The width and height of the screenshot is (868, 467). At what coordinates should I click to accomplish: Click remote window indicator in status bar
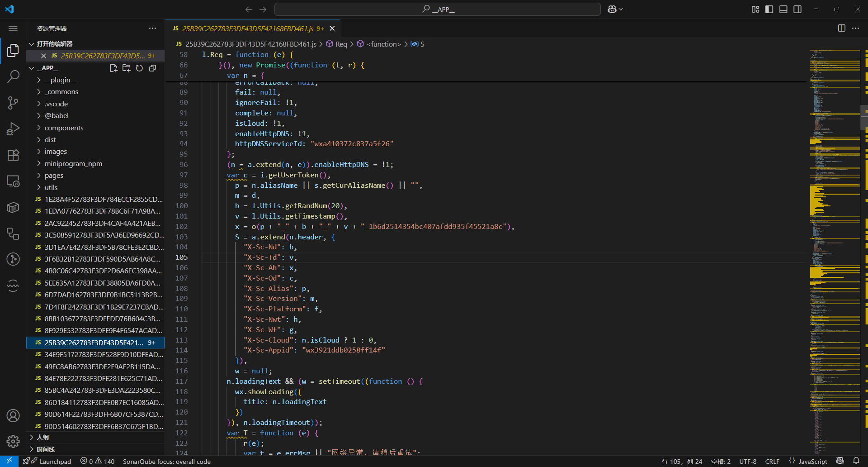9,461
